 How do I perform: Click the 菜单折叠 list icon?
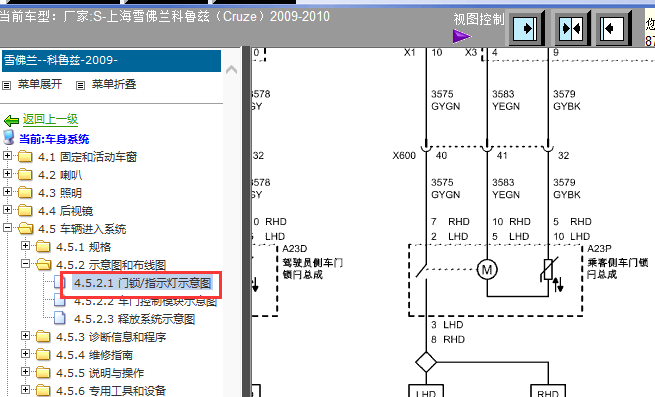(80, 86)
